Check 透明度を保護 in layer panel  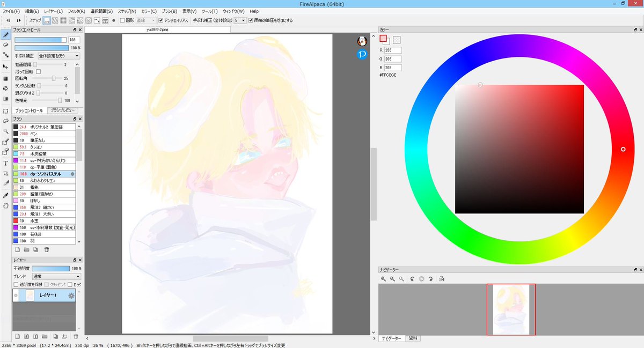click(16, 284)
